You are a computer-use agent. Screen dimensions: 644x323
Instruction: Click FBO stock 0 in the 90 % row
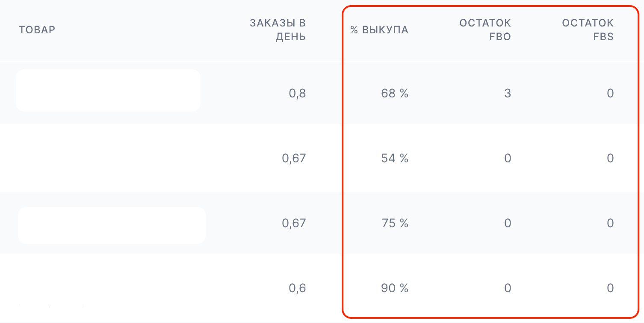click(507, 288)
